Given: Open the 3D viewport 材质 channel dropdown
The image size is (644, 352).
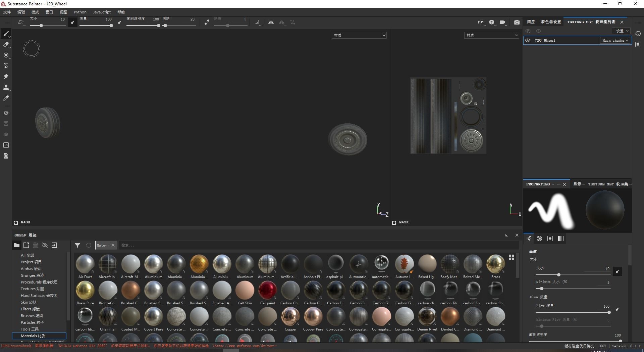Looking at the screenshot, I should click(x=359, y=35).
